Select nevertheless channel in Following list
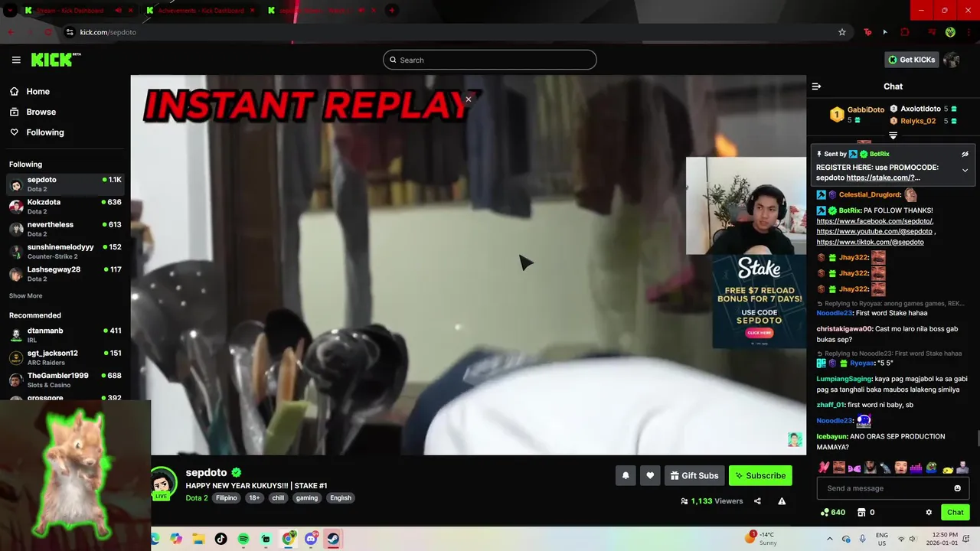The height and width of the screenshot is (551, 980). click(x=65, y=229)
